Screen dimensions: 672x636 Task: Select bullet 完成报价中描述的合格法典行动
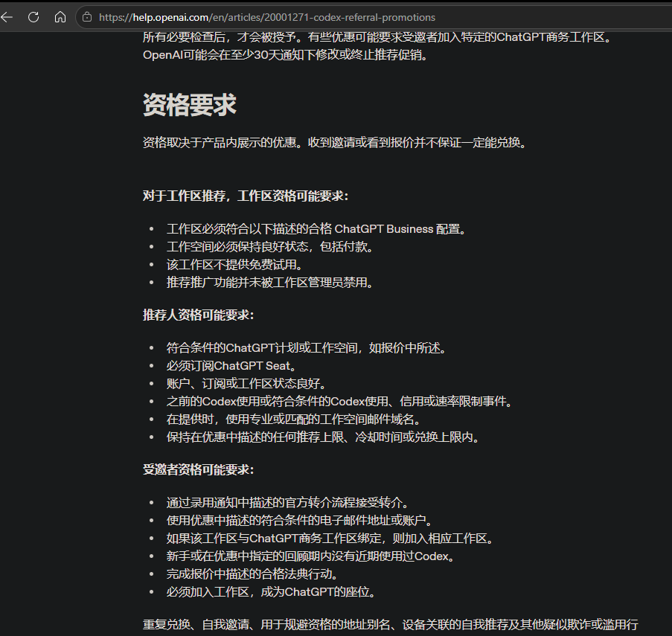pyautogui.click(x=252, y=574)
